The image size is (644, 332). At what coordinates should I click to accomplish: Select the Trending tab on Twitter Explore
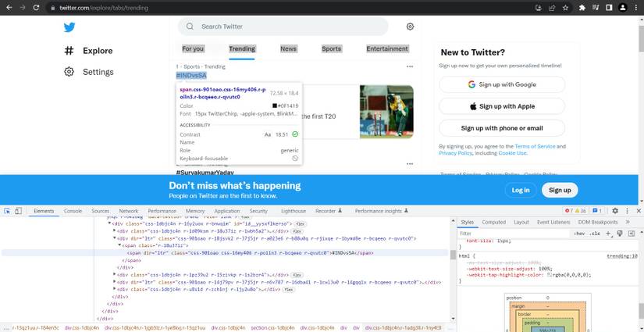click(242, 48)
